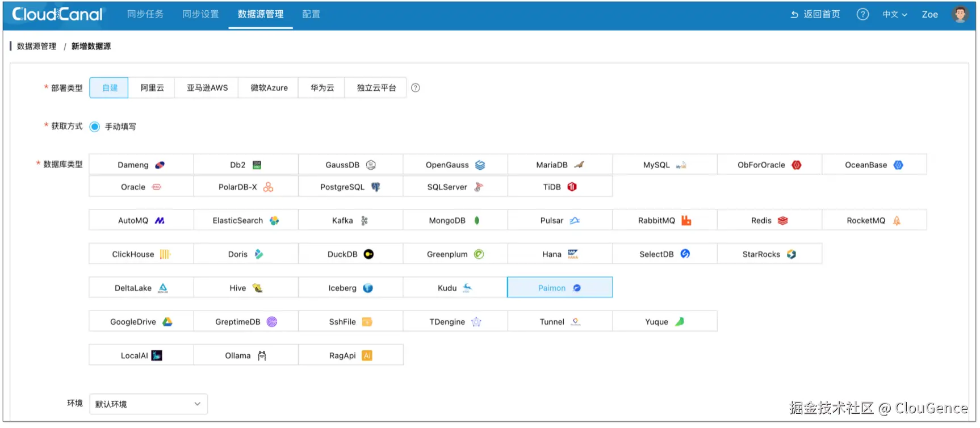
Task: Select the Greenplum tile
Action: point(455,254)
